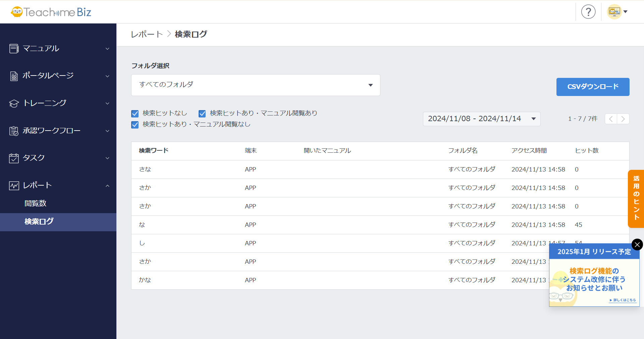Click the タスク calendar check icon
Screen dimensions: 644x339
[14, 158]
